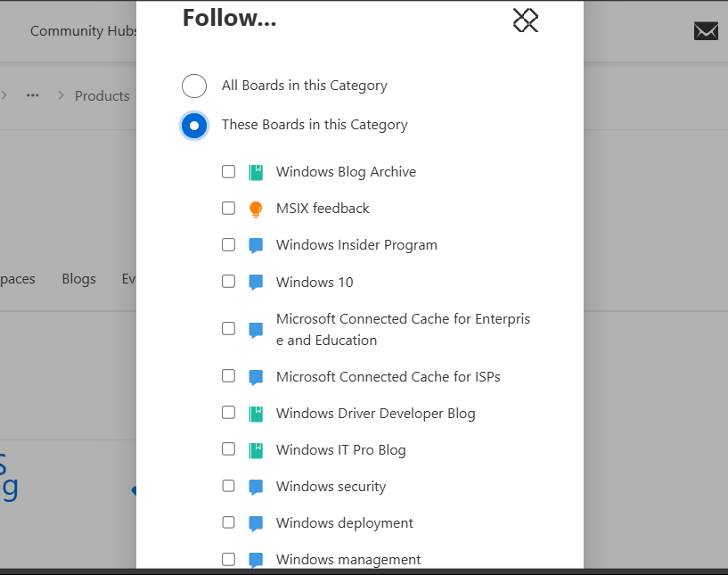Switch to the Blogs tab
728x575 pixels.
click(x=78, y=279)
